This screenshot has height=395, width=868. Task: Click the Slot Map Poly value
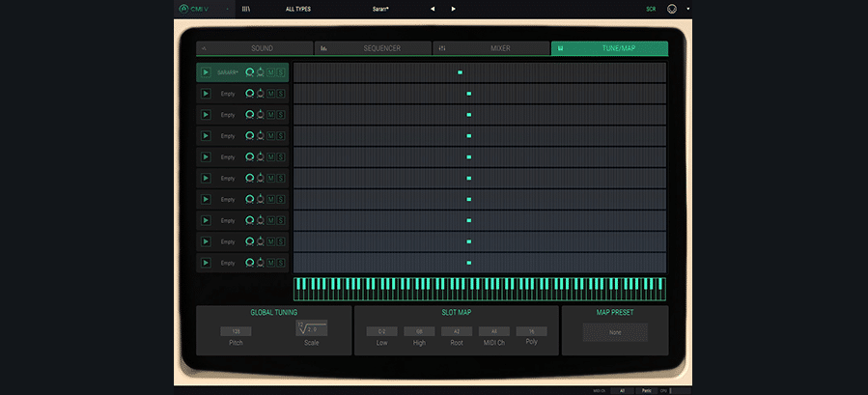[x=531, y=331]
